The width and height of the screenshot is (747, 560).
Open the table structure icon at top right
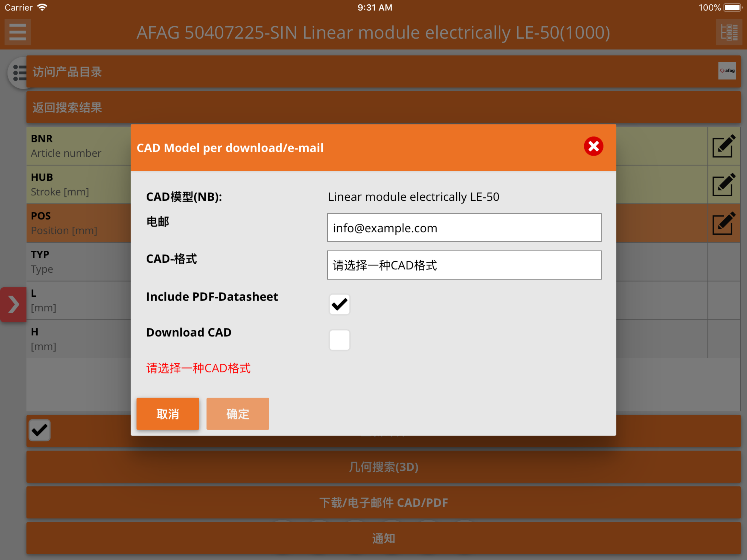(729, 32)
